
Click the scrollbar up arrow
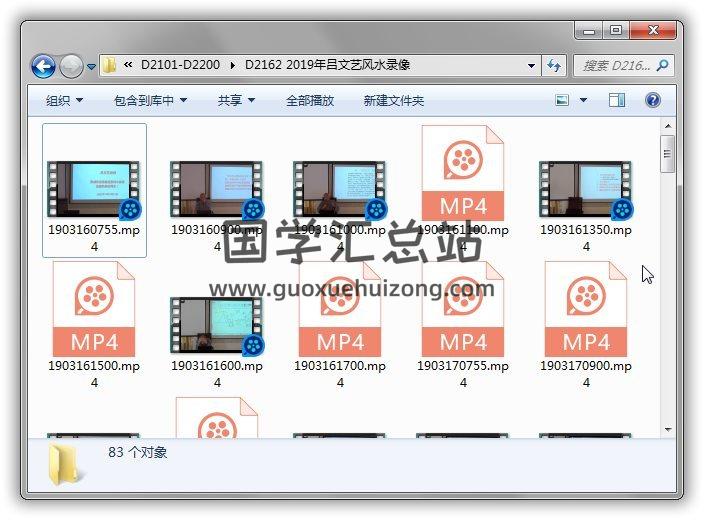pos(668,126)
